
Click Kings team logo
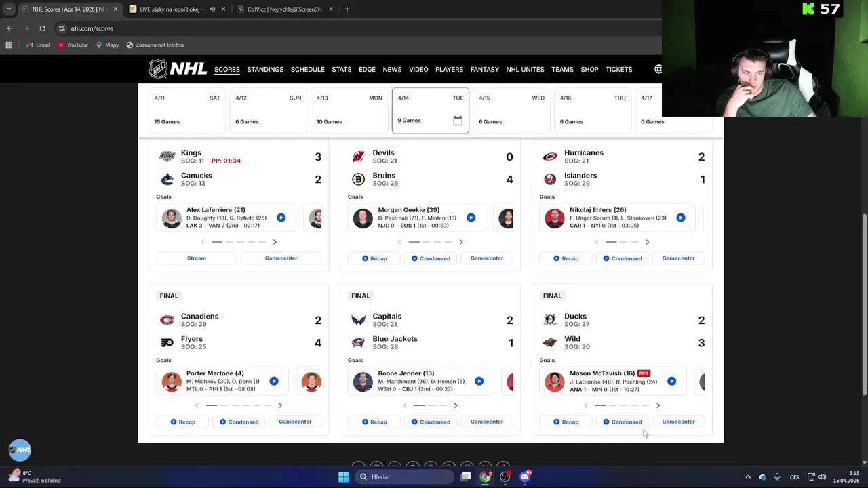tap(167, 157)
